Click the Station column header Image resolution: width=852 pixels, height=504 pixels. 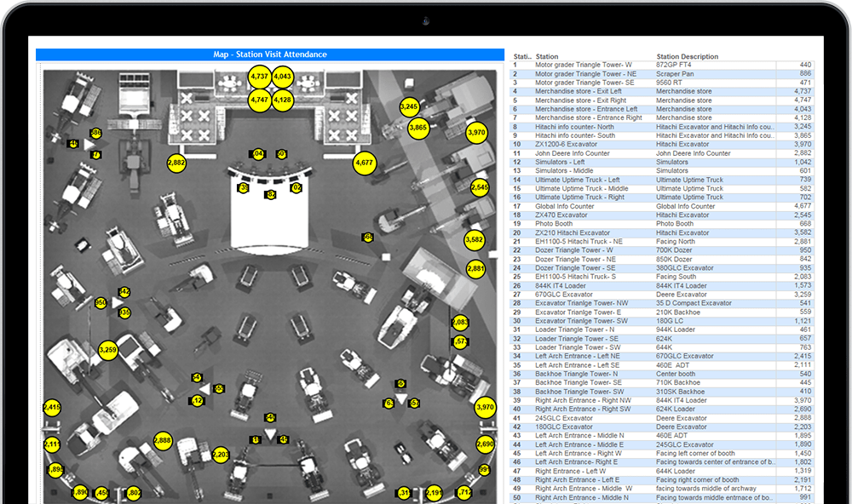click(x=547, y=57)
